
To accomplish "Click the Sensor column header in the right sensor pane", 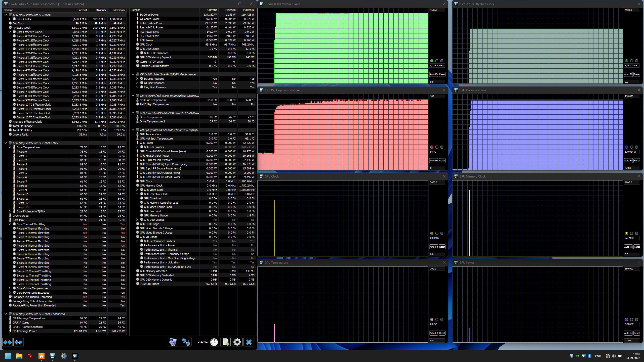I will point(136,10).
